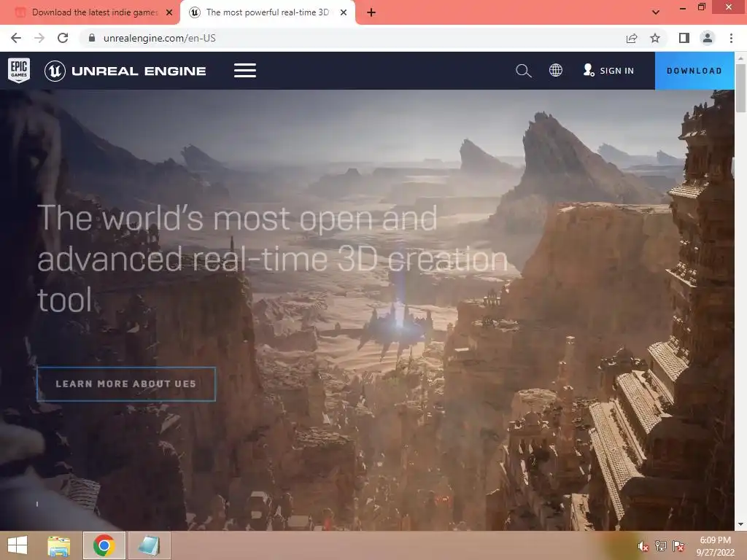Click the Sign In link
The width and height of the screenshot is (747, 560).
[x=609, y=71]
